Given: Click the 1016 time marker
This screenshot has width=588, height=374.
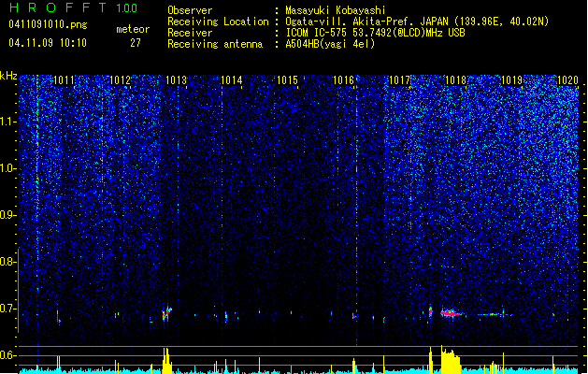Looking at the screenshot, I should 343,80.
